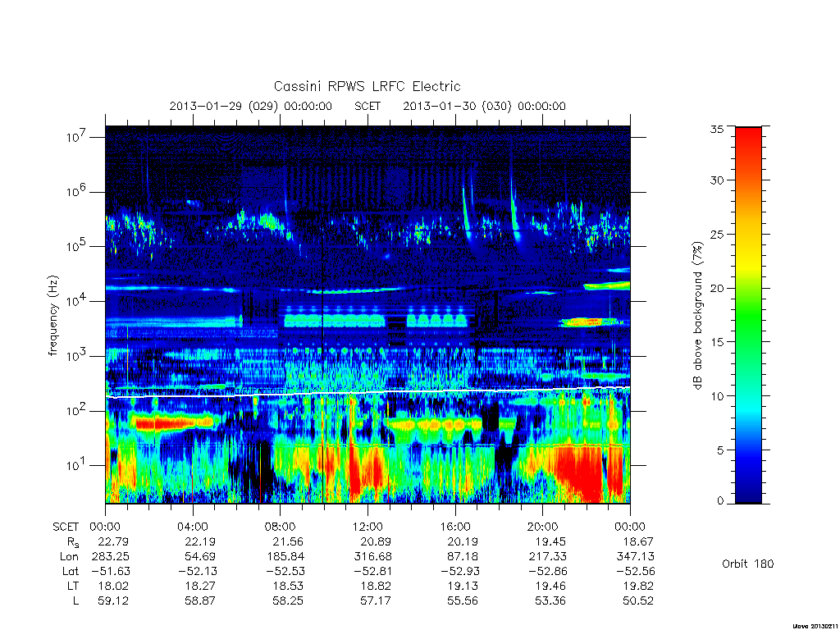Click the Lon value '316.68'
The width and height of the screenshot is (840, 630).
pos(373,557)
